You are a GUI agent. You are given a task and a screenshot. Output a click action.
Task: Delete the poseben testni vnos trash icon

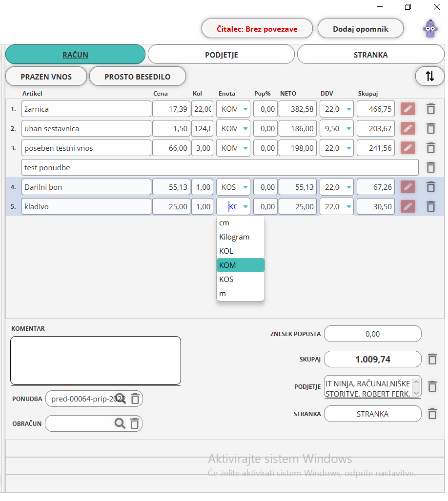pos(431,148)
